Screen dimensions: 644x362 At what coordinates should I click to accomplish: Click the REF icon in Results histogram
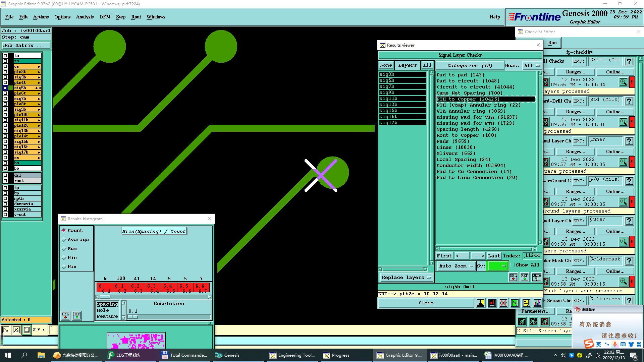point(77,315)
